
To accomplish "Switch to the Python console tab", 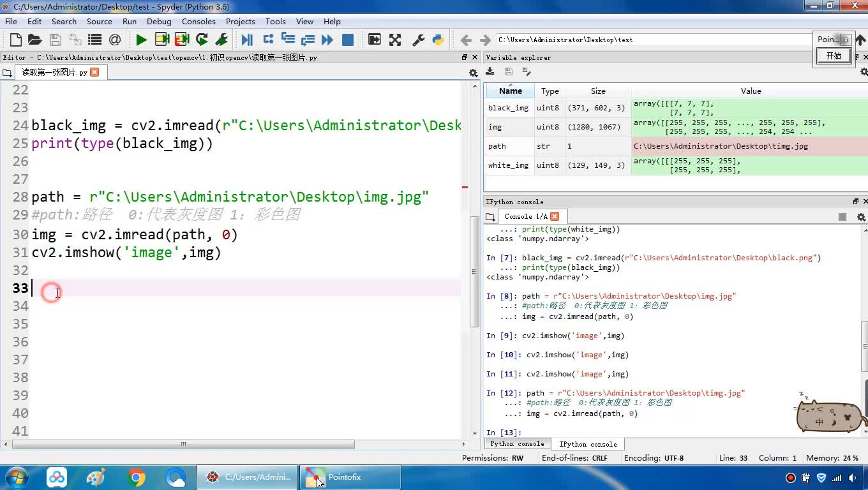I will (x=517, y=444).
